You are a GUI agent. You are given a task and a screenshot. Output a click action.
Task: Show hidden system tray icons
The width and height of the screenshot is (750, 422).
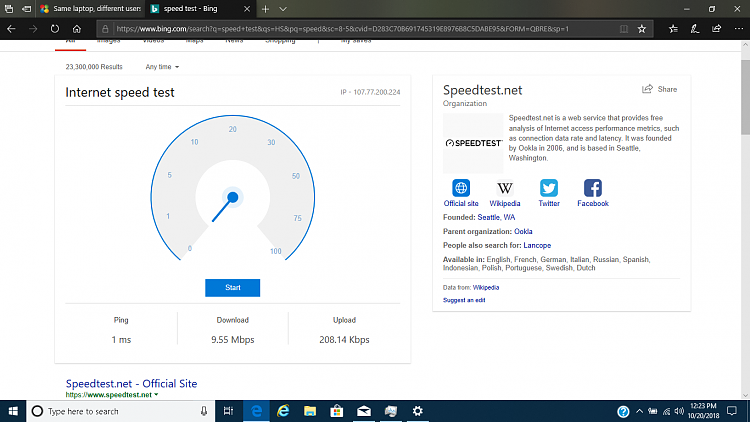coord(639,411)
